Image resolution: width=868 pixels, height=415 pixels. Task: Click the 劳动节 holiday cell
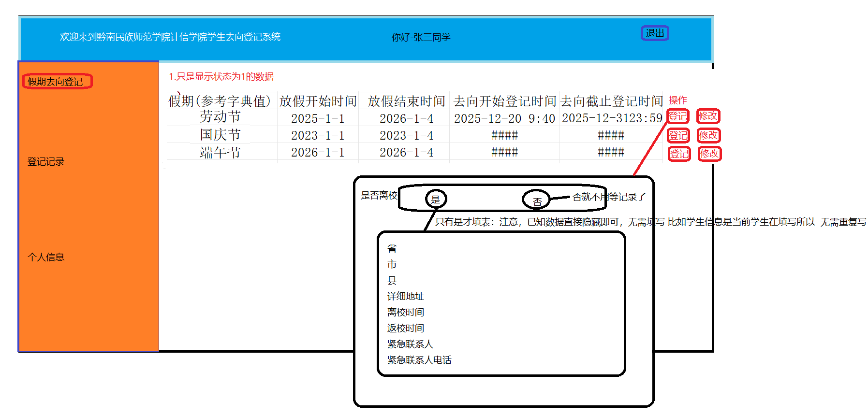(221, 117)
